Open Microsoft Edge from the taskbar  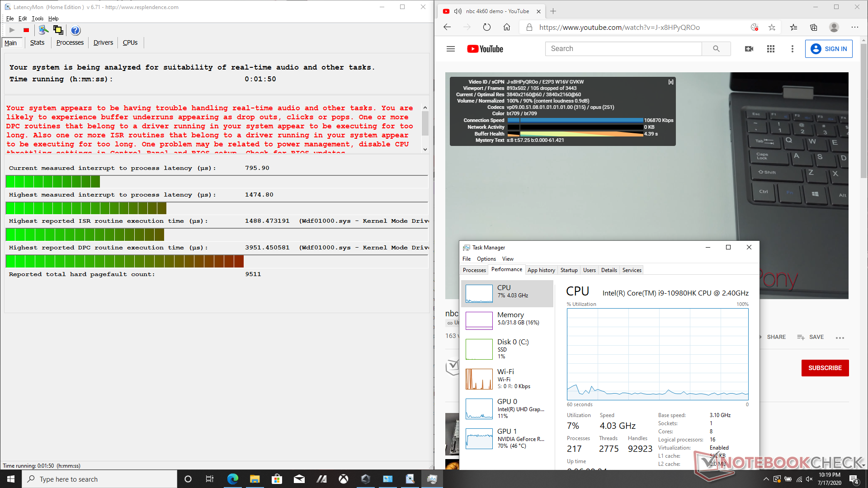coord(232,479)
